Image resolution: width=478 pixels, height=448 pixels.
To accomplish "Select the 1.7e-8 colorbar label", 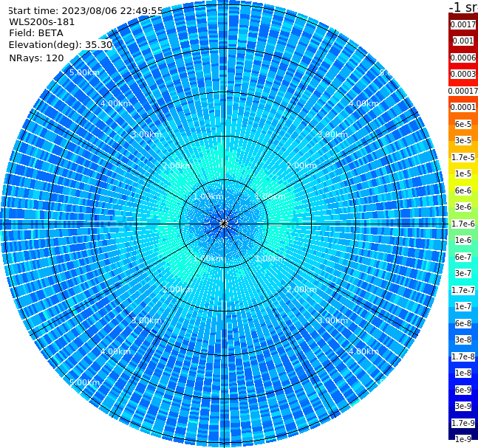I will pyautogui.click(x=463, y=356).
